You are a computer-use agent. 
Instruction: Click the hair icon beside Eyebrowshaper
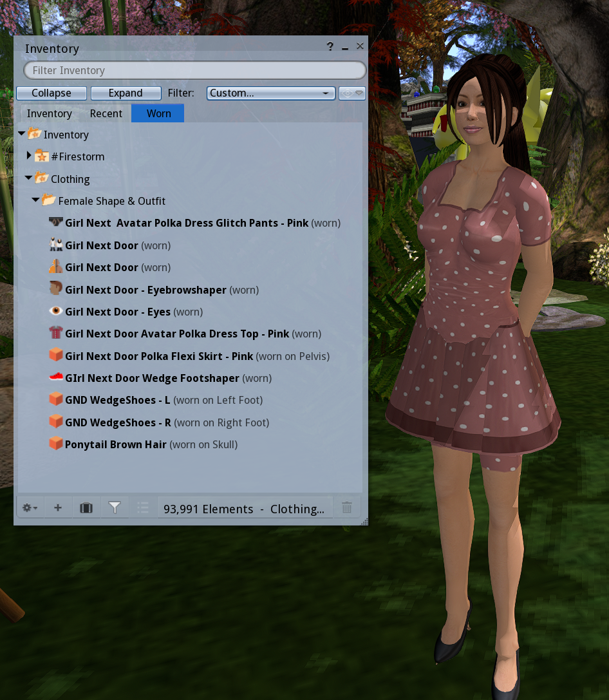tap(56, 289)
